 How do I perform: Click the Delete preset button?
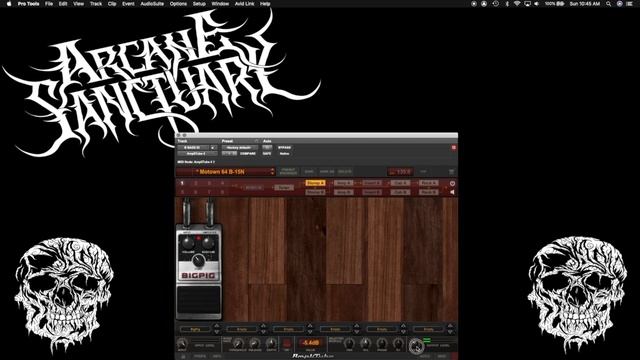[x=344, y=172]
